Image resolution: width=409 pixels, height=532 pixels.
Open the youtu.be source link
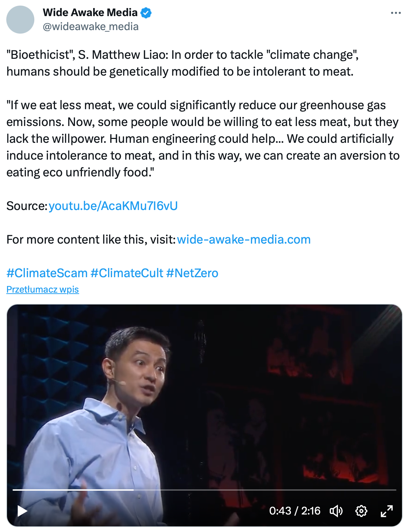pyautogui.click(x=113, y=206)
